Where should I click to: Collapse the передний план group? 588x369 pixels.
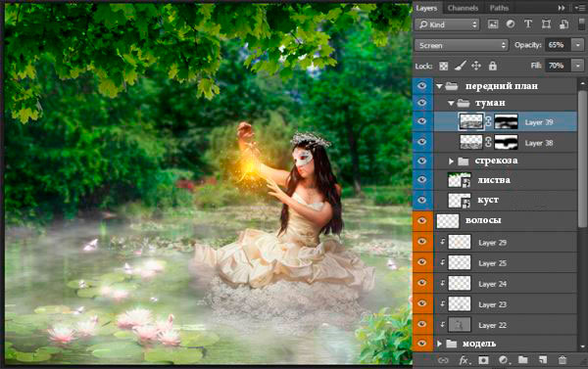[439, 86]
